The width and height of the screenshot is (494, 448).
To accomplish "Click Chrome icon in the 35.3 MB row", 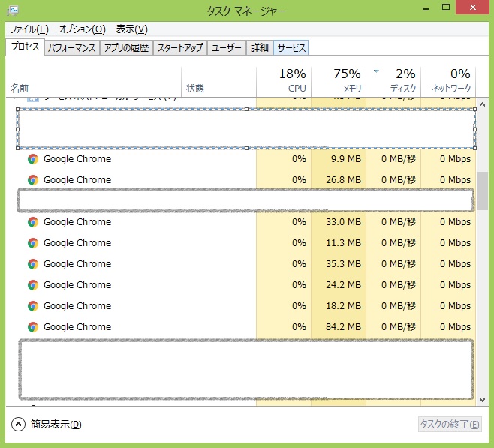I will point(33,264).
